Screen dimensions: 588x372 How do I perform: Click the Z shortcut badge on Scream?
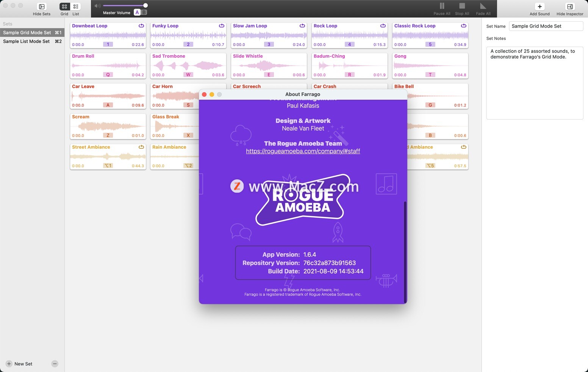coord(108,135)
